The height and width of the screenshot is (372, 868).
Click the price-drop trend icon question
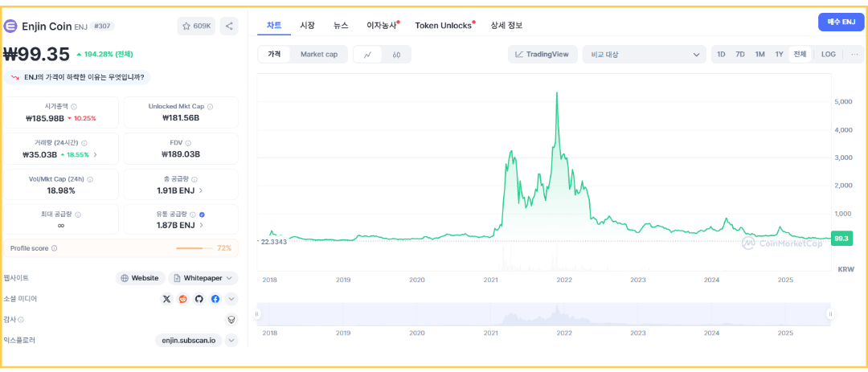coord(15,77)
